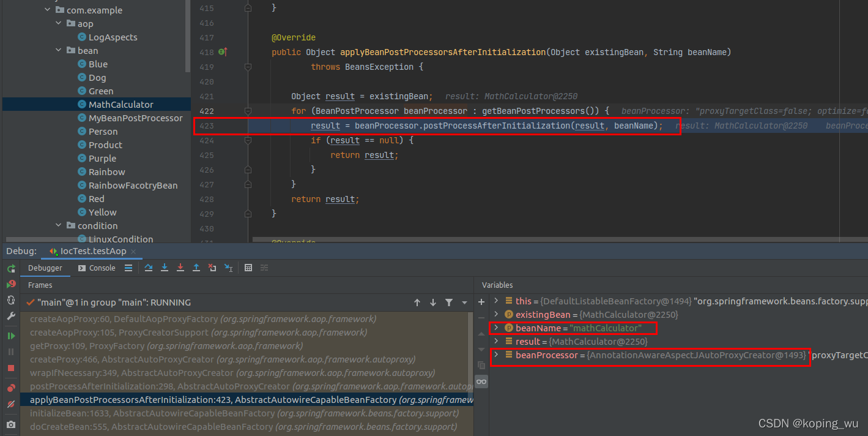This screenshot has width=868, height=436.
Task: Expand the beanProcessor variable node
Action: point(496,355)
